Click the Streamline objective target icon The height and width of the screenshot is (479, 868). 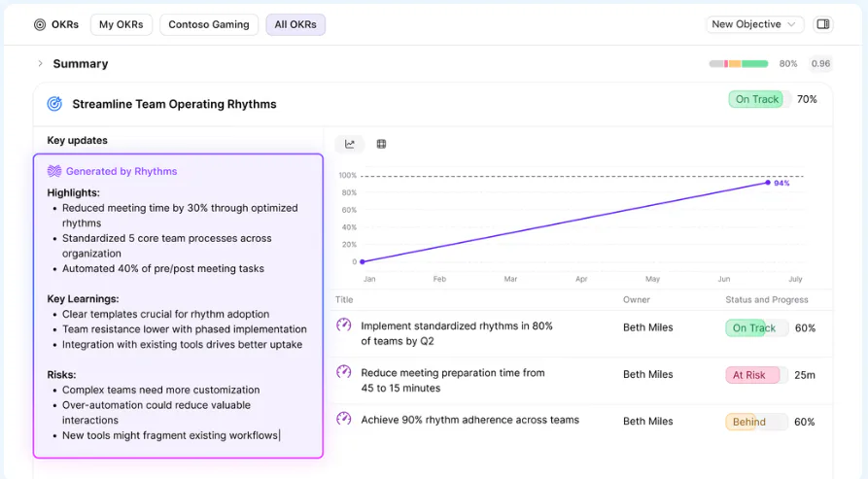coord(54,103)
